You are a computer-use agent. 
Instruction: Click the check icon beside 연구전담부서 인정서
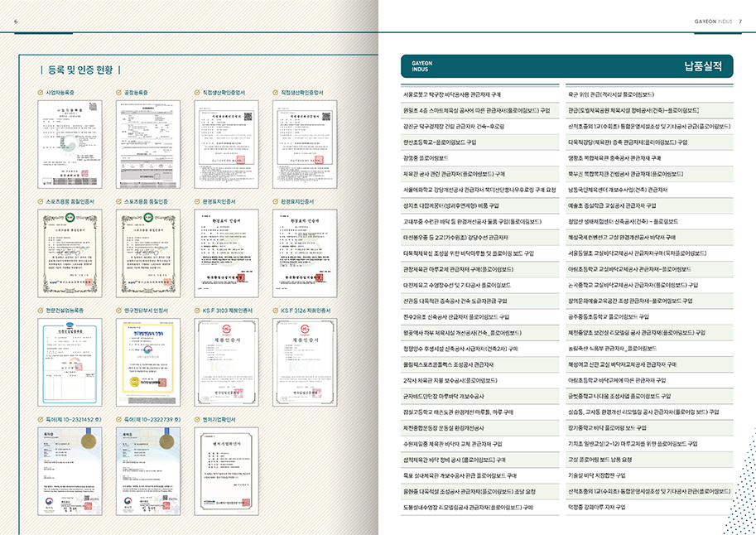119,311
